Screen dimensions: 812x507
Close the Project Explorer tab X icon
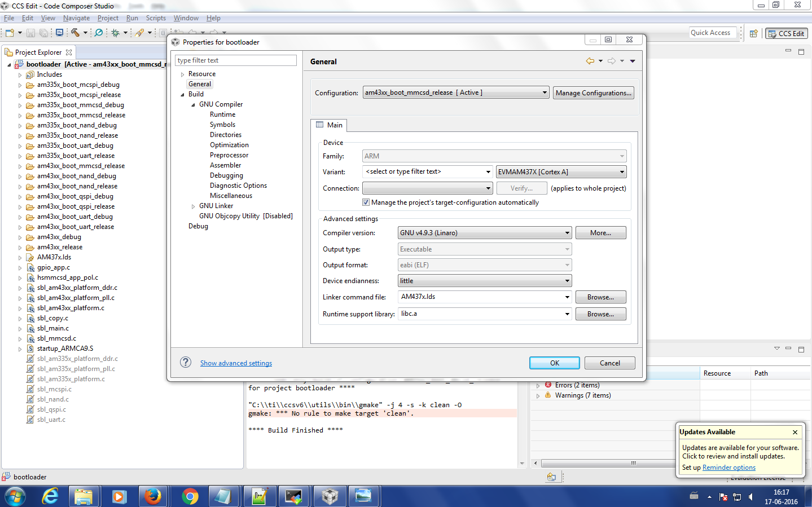point(69,52)
